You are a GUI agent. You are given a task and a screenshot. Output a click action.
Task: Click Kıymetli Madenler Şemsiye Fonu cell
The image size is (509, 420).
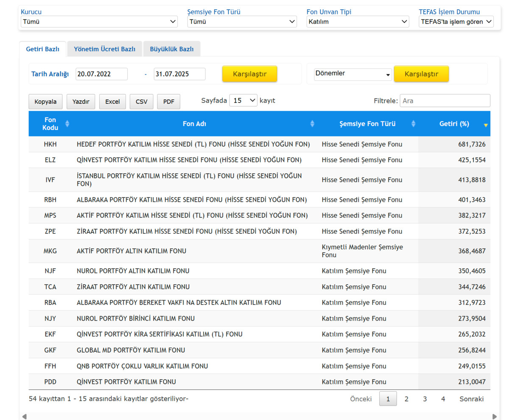(x=363, y=251)
